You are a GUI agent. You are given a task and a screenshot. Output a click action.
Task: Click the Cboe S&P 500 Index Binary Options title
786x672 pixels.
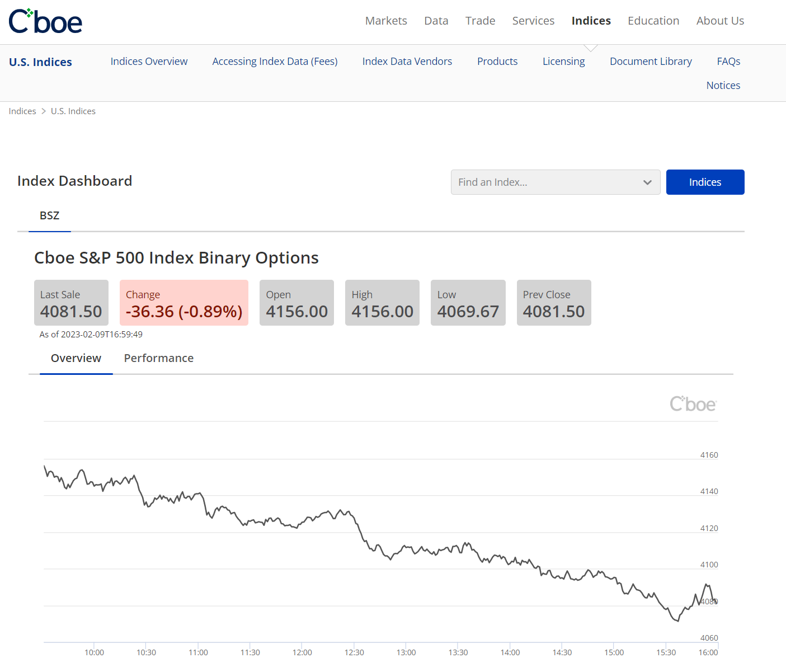[176, 258]
